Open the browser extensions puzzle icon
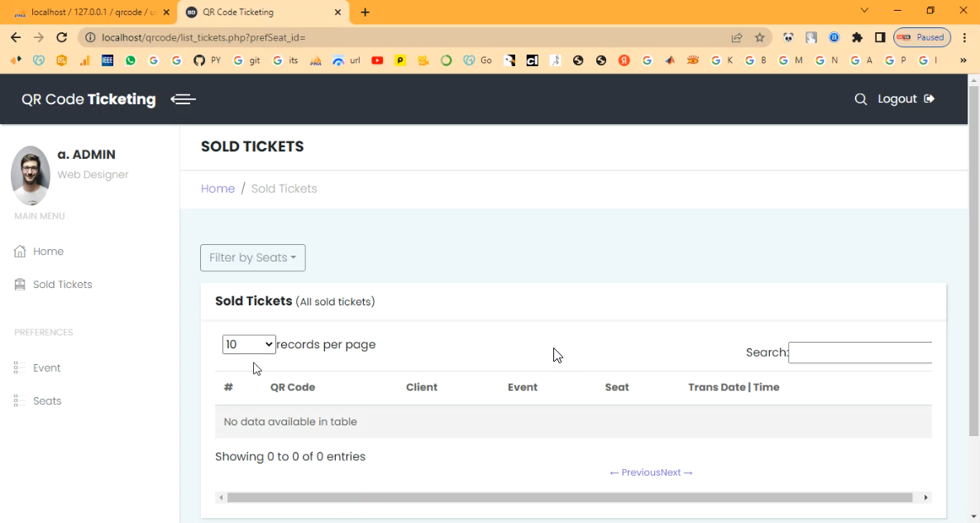Screen dimensions: 980x523 [857, 37]
